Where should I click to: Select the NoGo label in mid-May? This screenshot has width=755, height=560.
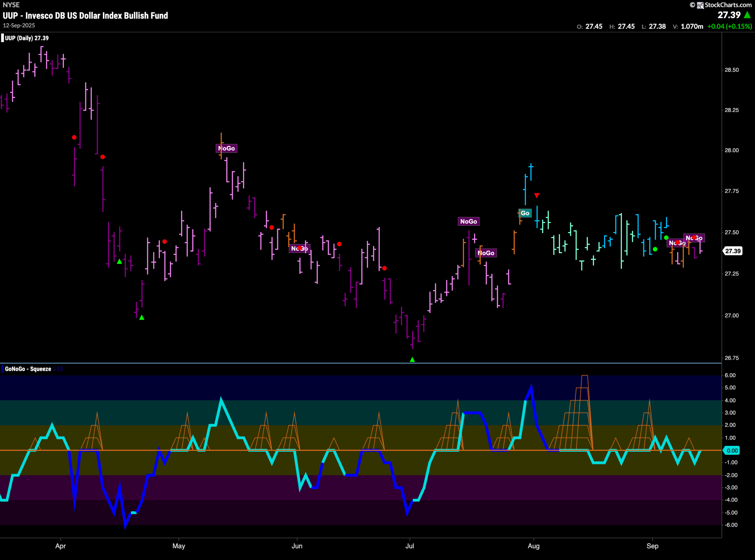click(226, 148)
